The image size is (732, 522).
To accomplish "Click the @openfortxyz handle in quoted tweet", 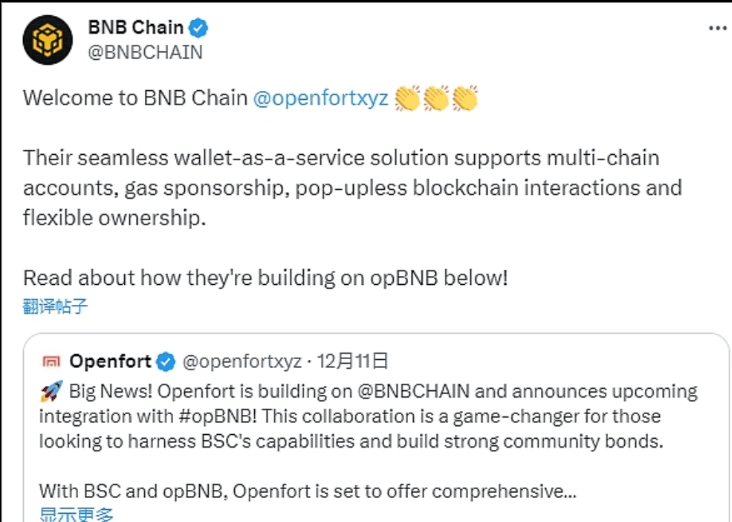I will [x=242, y=361].
